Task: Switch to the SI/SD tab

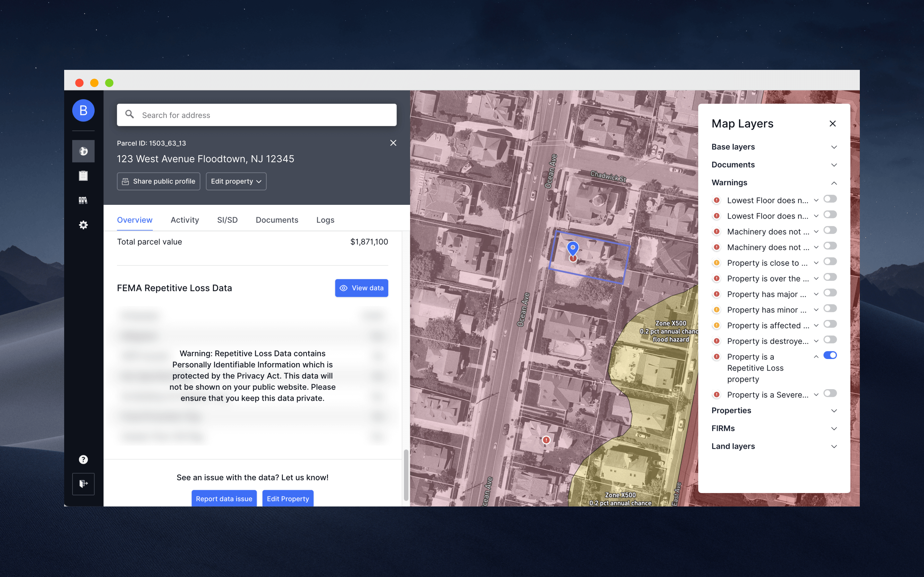Action: (227, 220)
